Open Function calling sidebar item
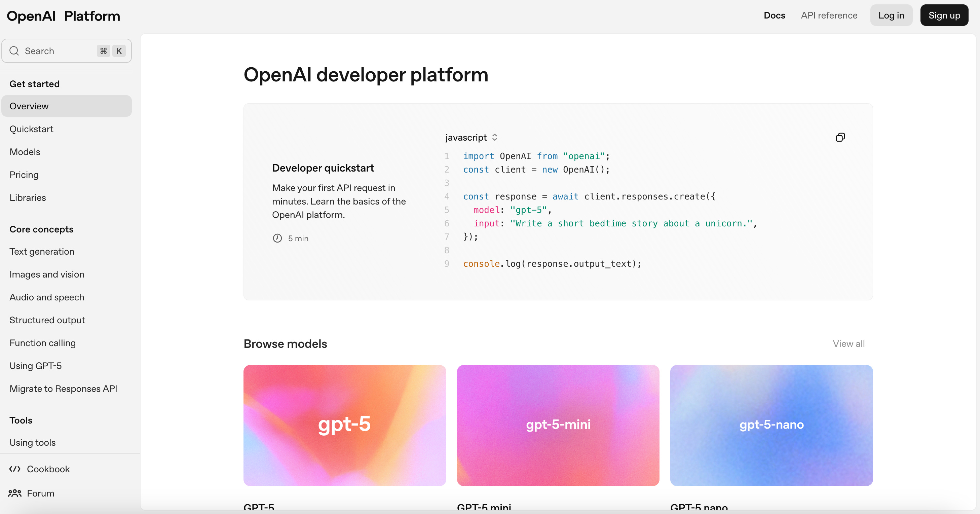 click(x=43, y=343)
